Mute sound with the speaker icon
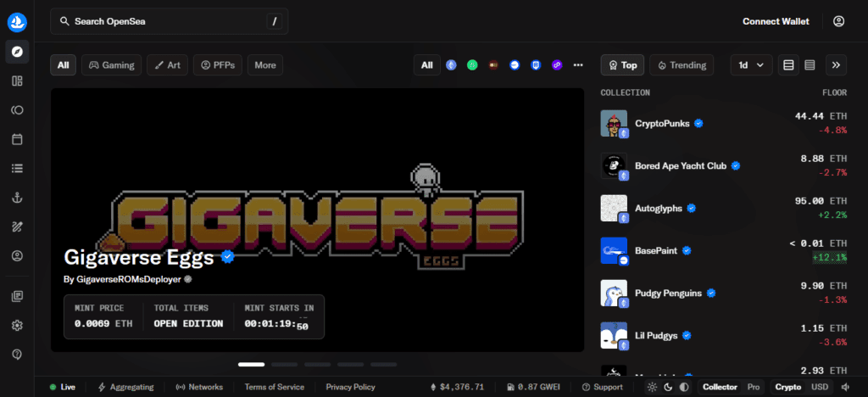 tap(845, 387)
